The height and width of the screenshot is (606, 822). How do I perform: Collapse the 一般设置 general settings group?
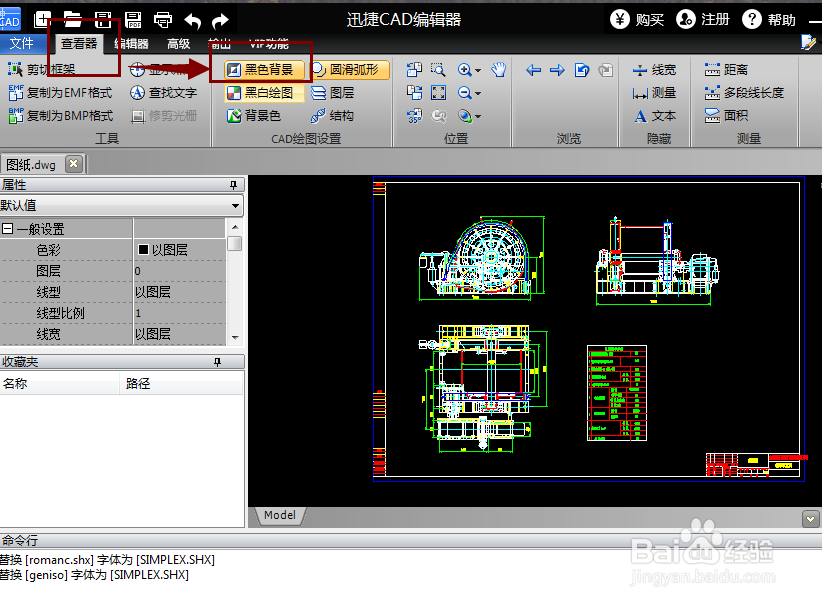[7, 229]
